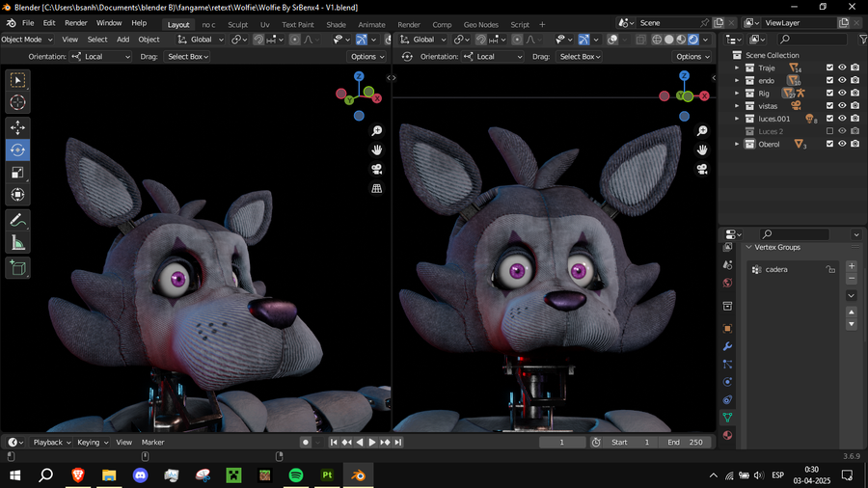Open the World properties tab

coord(728,283)
